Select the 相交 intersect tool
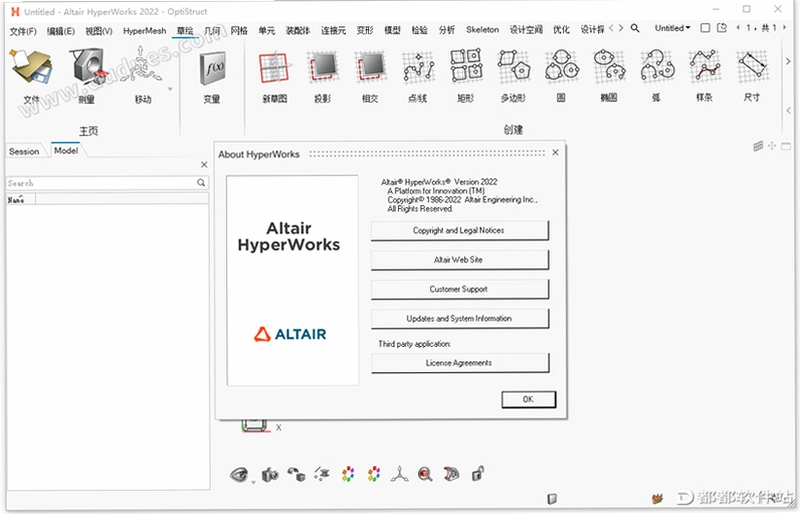The height and width of the screenshot is (514, 800). coord(370,76)
